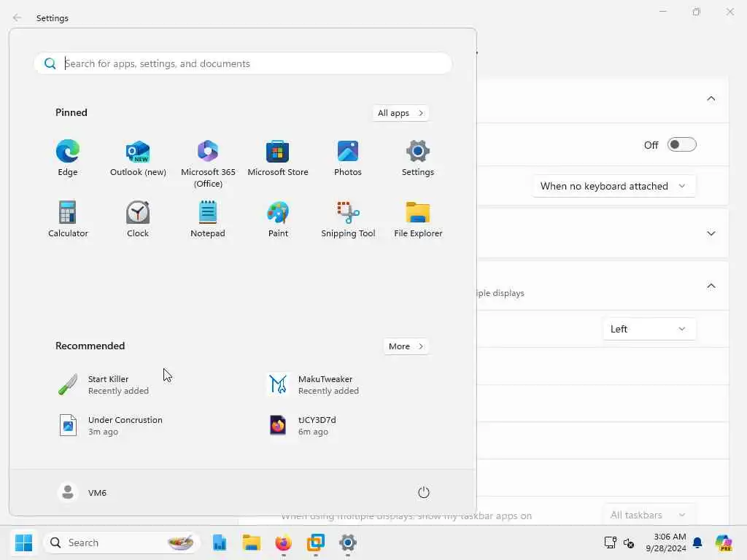Screen dimensions: 747x560
Task: Launch Clock app
Action: tap(138, 219)
